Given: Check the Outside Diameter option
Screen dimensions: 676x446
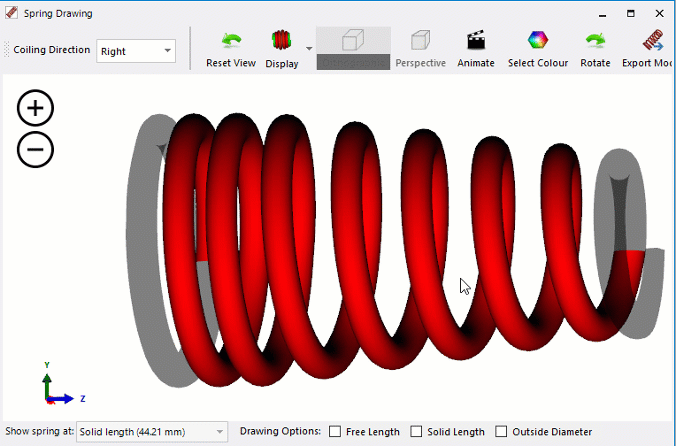Looking at the screenshot, I should click(502, 432).
